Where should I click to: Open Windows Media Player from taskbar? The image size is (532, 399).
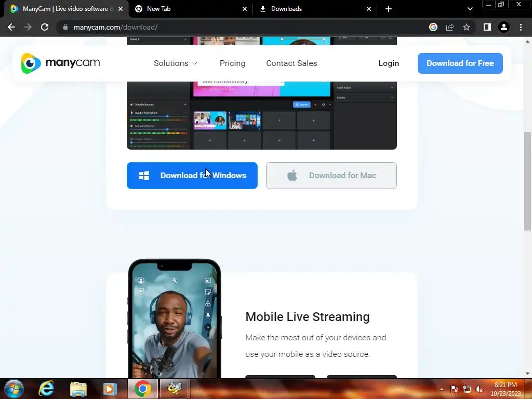[x=110, y=389]
